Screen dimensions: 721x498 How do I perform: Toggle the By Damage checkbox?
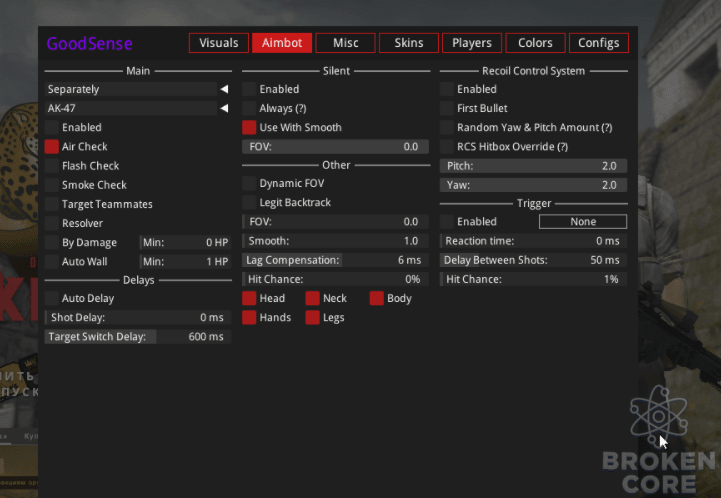click(52, 242)
